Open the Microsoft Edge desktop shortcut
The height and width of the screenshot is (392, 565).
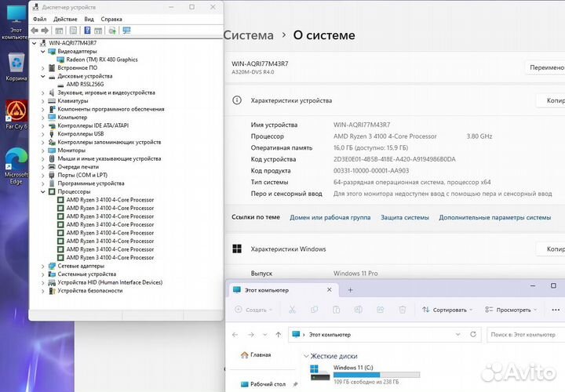click(x=16, y=166)
